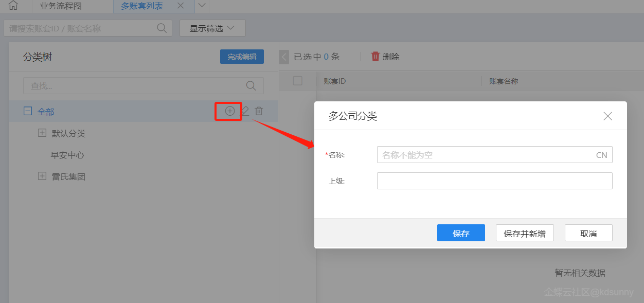This screenshot has height=303, width=644.
Task: Click the red 删除 trash icon
Action: [375, 57]
